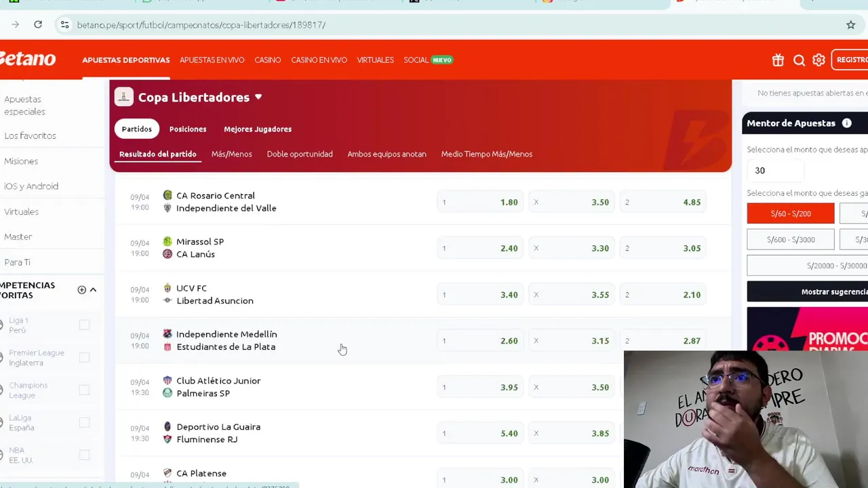Click Estudiantes de La Plata crest
Viewport: 868px width, 488px height.
click(167, 347)
